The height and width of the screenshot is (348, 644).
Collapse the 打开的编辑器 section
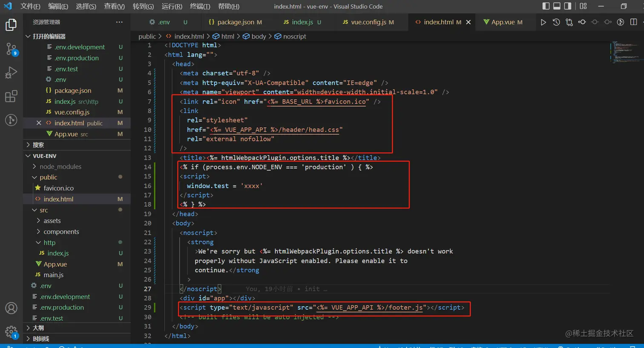77,37
